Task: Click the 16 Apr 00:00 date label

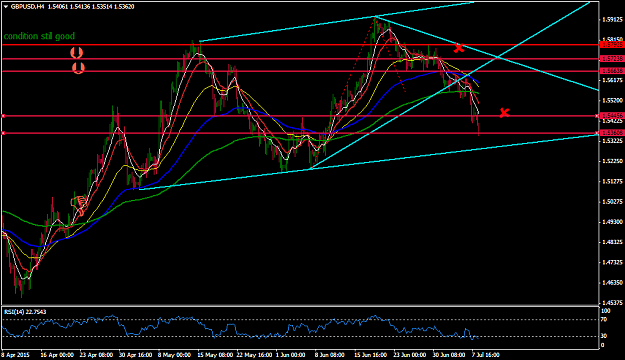Action: pyautogui.click(x=57, y=354)
